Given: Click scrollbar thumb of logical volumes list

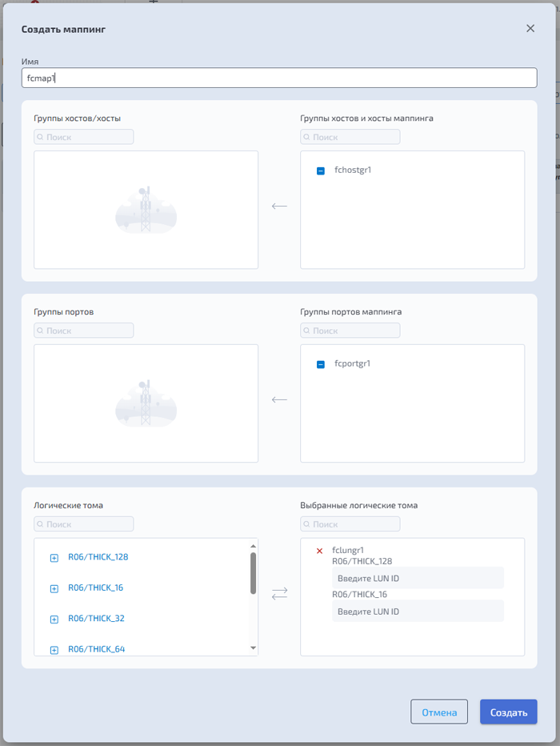Looking at the screenshot, I should pos(253,573).
